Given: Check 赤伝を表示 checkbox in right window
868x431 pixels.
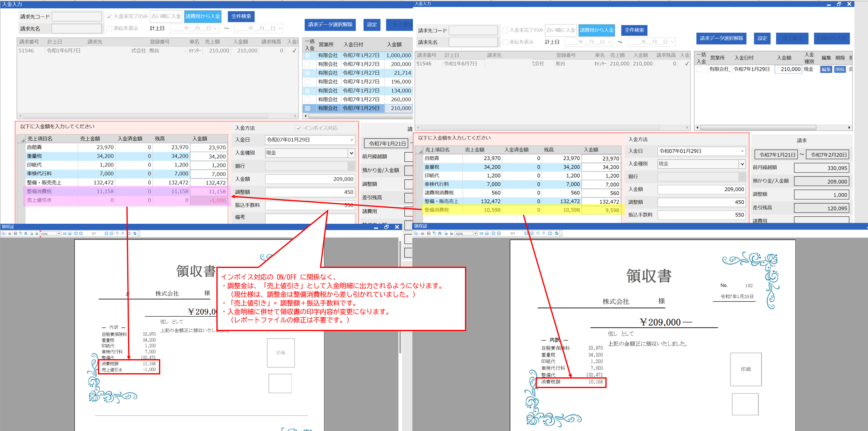Looking at the screenshot, I should pyautogui.click(x=505, y=42).
